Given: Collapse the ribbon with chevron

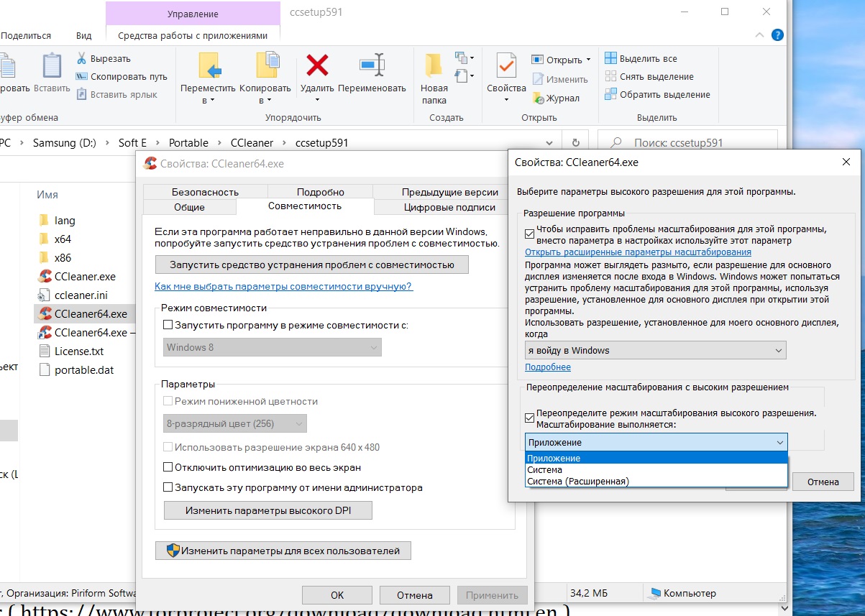Looking at the screenshot, I should (760, 35).
